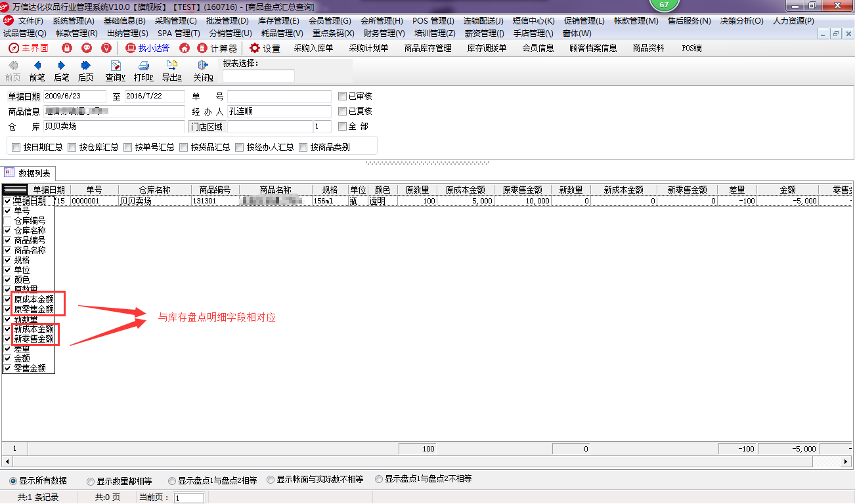Enable 按货品汇总 checkbox
Viewport: 855px width, 504px height.
click(x=184, y=148)
